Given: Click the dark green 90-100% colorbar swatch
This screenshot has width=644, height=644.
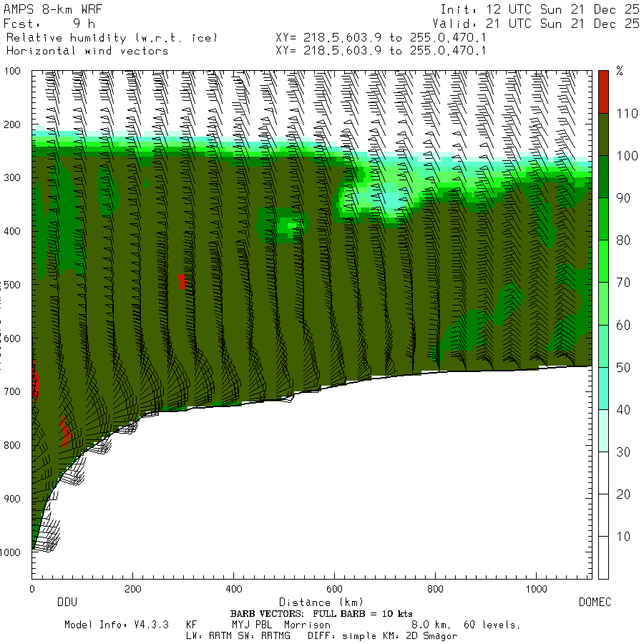Looking at the screenshot, I should coord(603,177).
